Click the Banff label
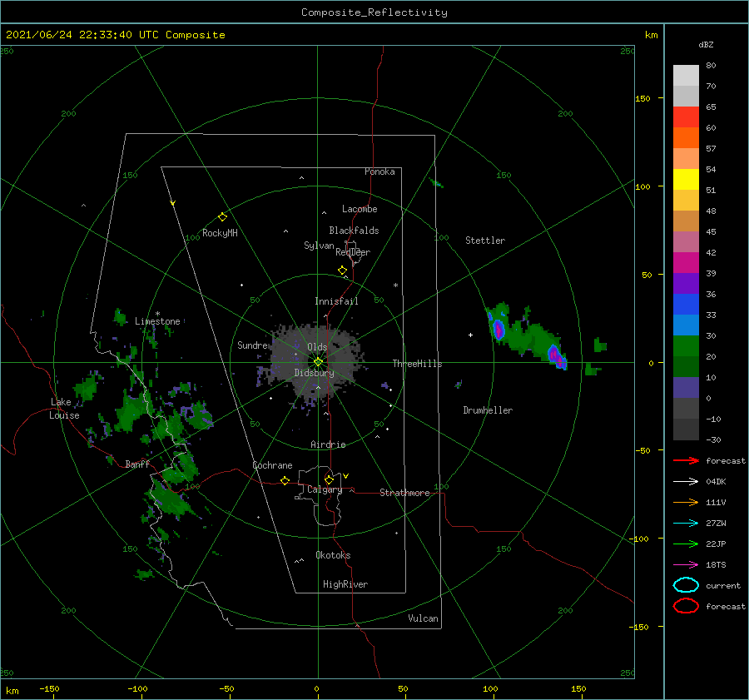The width and height of the screenshot is (749, 700). (x=137, y=464)
